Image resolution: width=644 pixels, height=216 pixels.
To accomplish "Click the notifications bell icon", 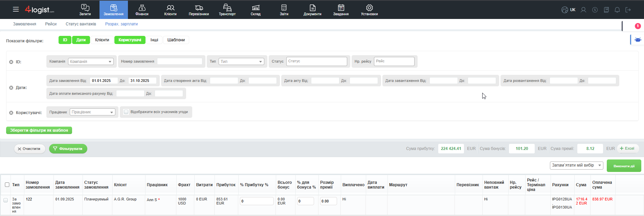I will tap(617, 10).
